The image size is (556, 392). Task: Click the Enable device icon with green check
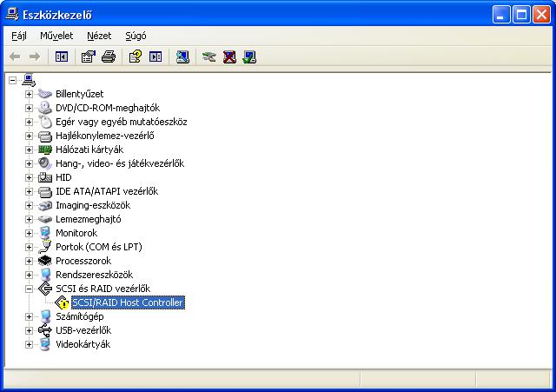coord(249,56)
